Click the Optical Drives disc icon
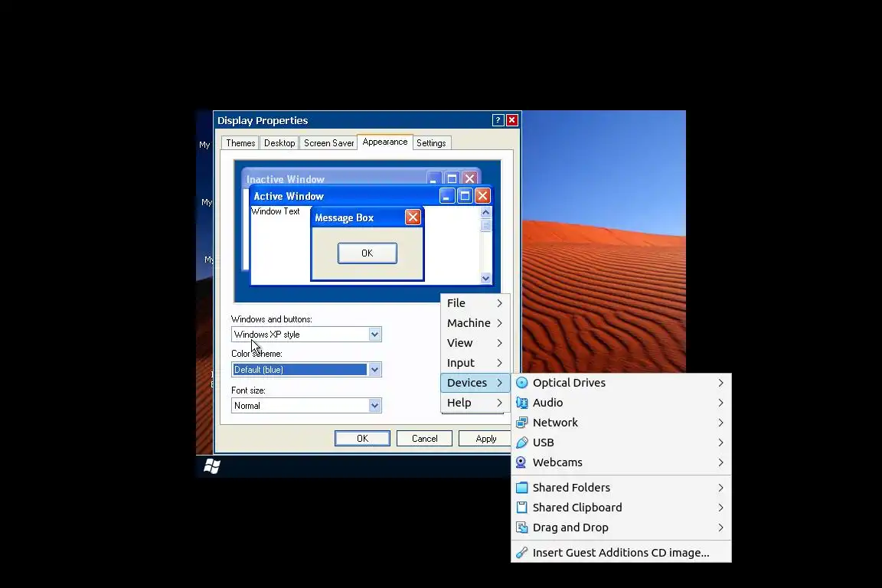This screenshot has width=882, height=588. coord(522,383)
